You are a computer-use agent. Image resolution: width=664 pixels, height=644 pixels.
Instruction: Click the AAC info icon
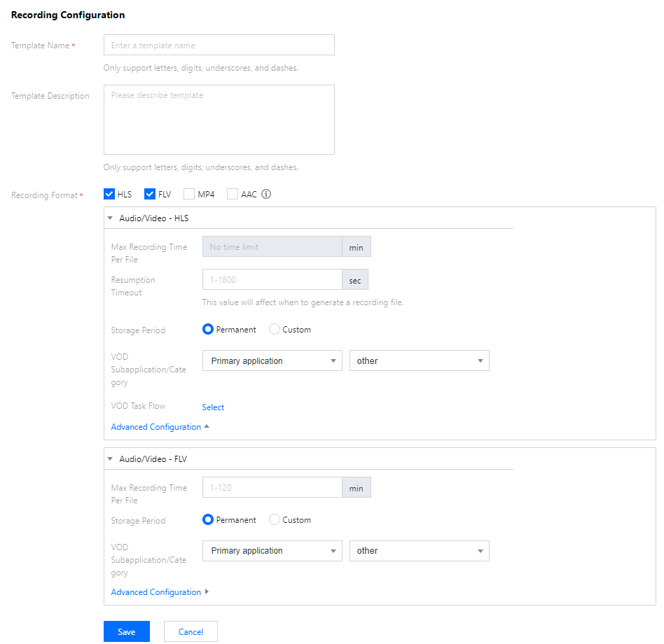266,194
